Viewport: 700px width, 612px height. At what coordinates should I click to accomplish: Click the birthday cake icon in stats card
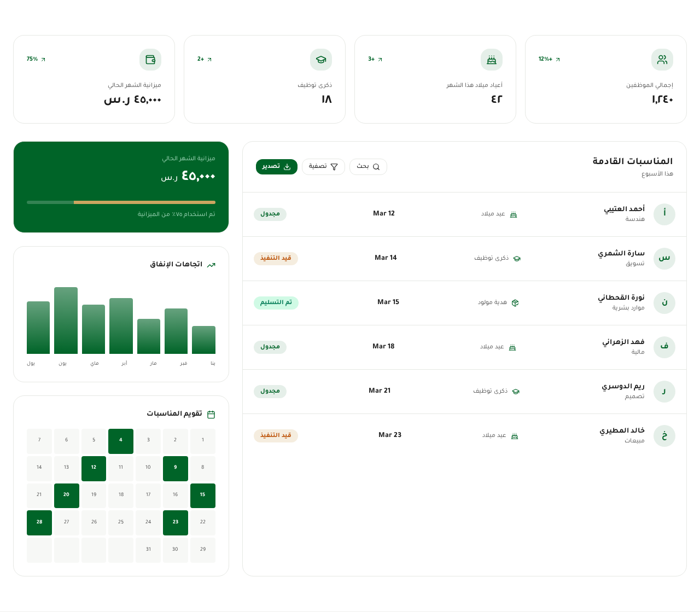point(492,60)
